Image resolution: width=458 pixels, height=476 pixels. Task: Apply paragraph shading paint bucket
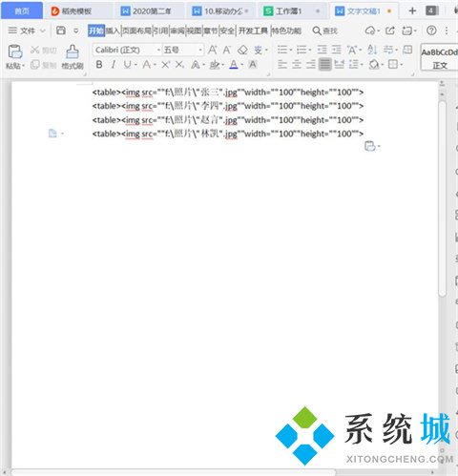tap(374, 65)
